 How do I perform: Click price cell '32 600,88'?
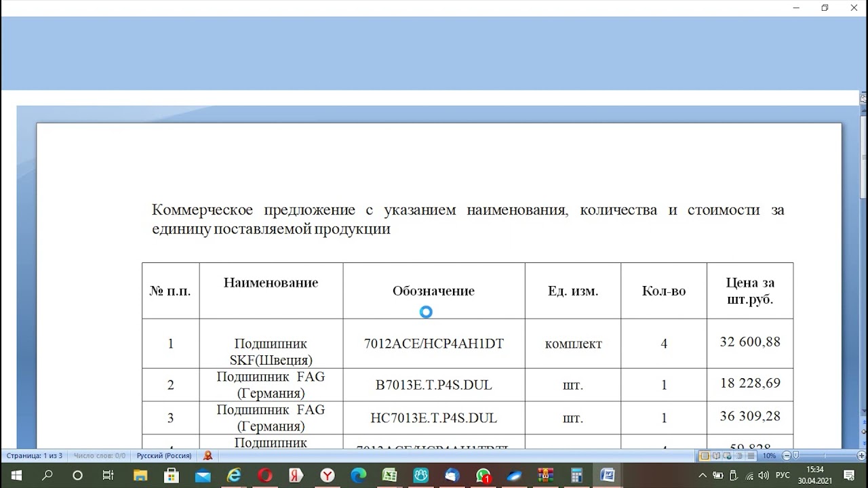pos(750,342)
